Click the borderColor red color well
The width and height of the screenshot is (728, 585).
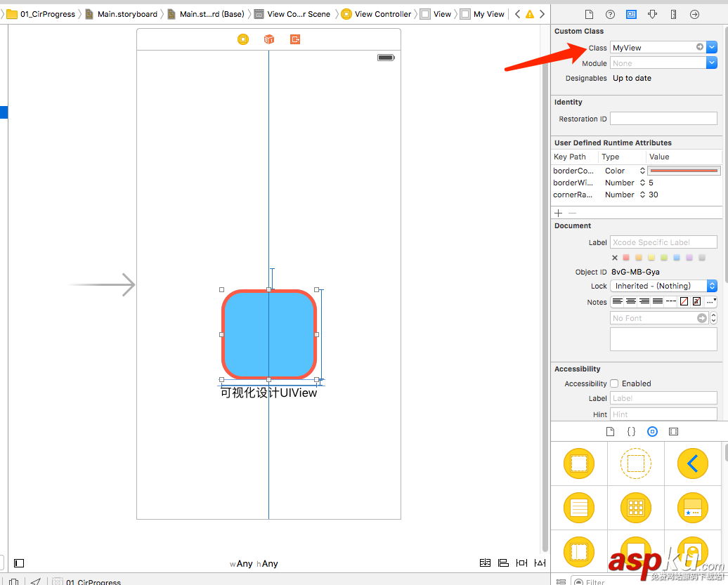click(684, 171)
